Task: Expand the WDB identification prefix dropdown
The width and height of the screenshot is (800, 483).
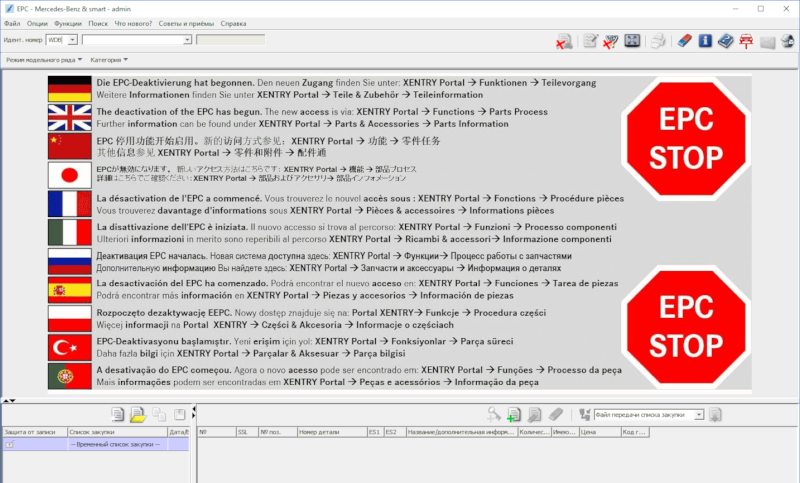Action: (72, 40)
